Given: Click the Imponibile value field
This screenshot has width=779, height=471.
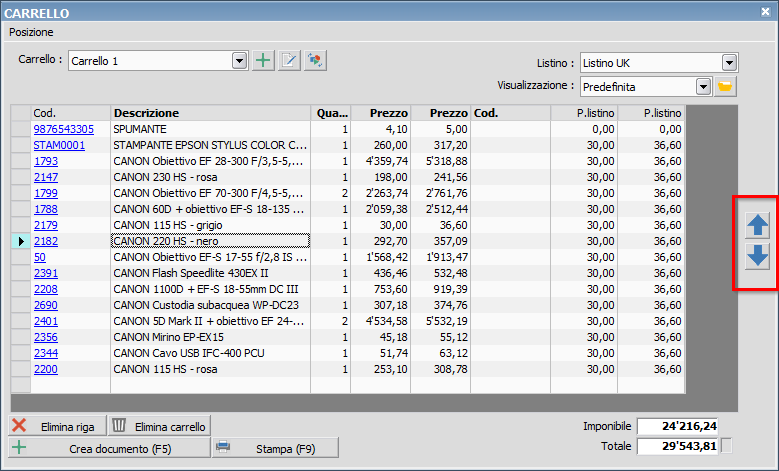Looking at the screenshot, I should click(x=678, y=426).
